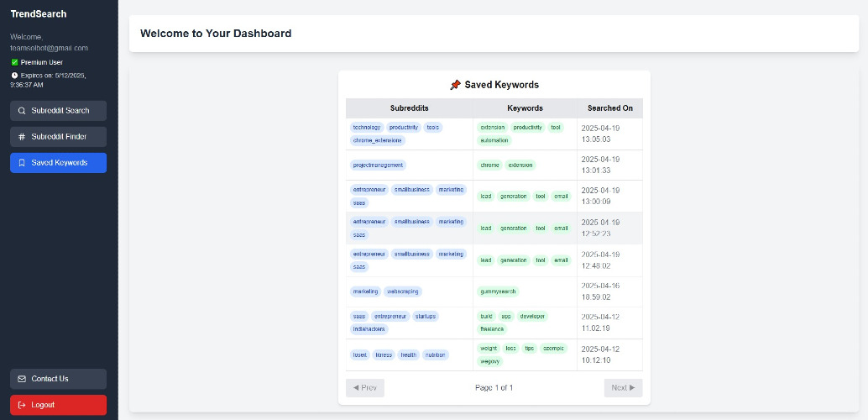Log out with the red Logout button

58,405
